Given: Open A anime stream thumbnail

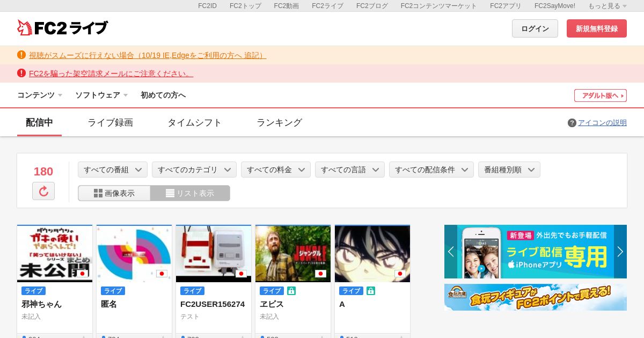Looking at the screenshot, I should (x=372, y=254).
